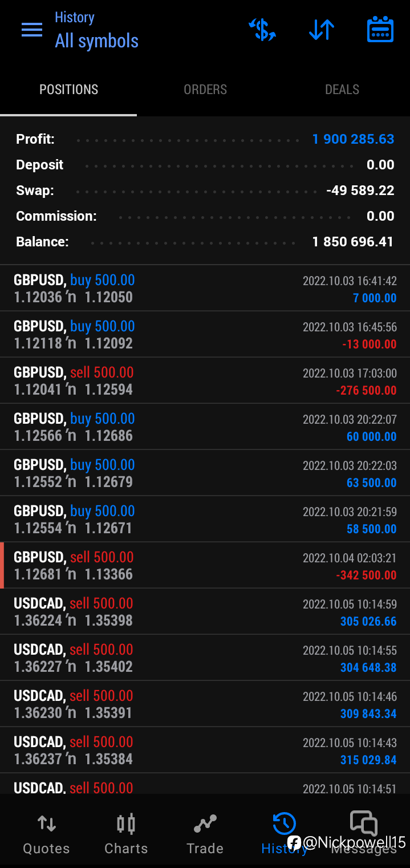
Task: Open Charts from the bottom bar
Action: coord(126,833)
